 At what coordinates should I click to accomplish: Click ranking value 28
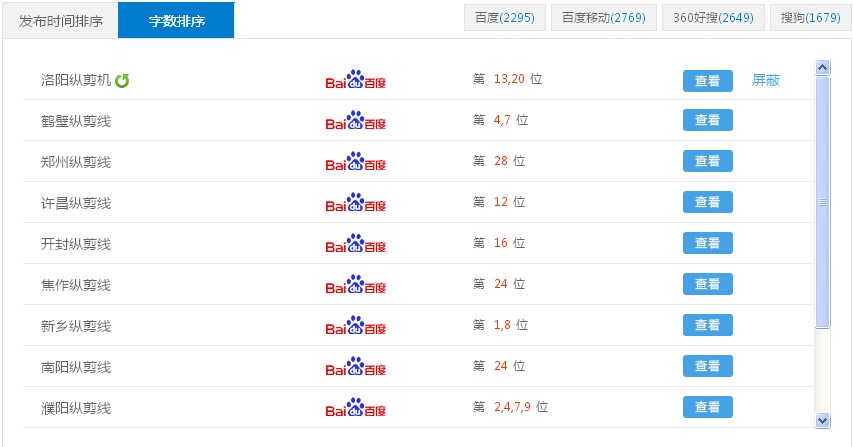pyautogui.click(x=501, y=161)
